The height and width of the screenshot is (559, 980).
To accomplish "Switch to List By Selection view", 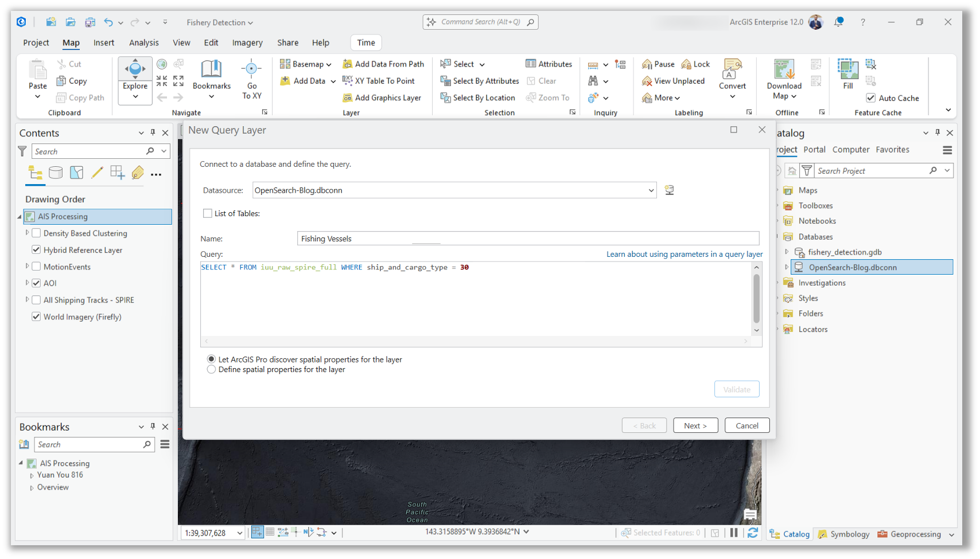I will 76,173.
